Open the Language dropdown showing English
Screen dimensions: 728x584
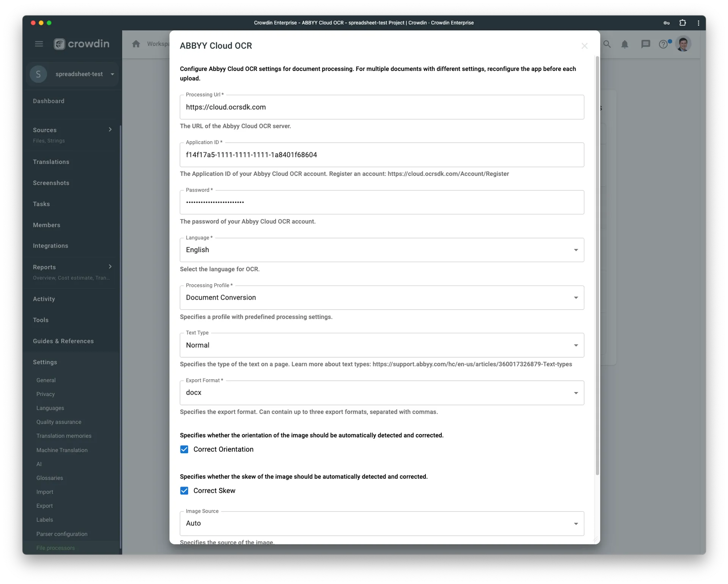(382, 250)
